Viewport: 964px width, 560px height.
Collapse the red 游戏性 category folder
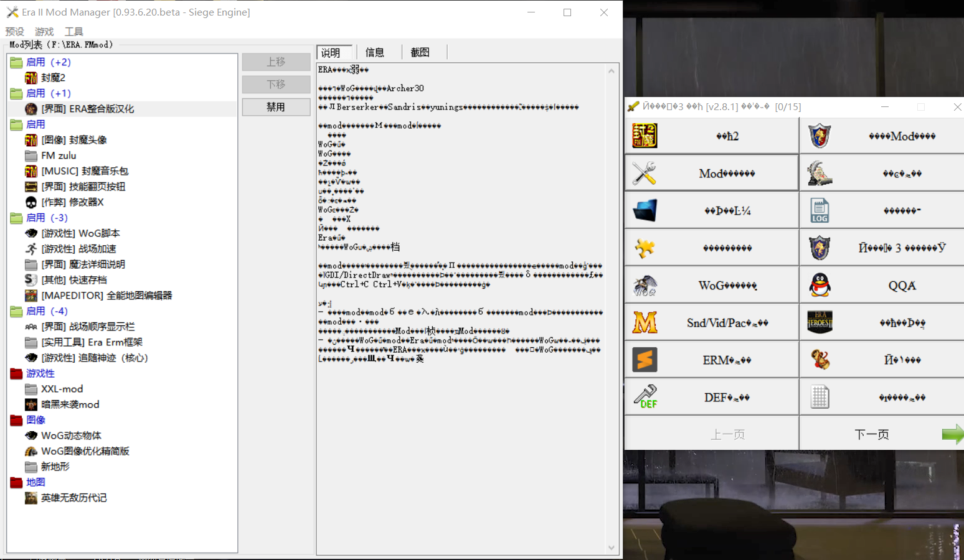[x=16, y=373]
